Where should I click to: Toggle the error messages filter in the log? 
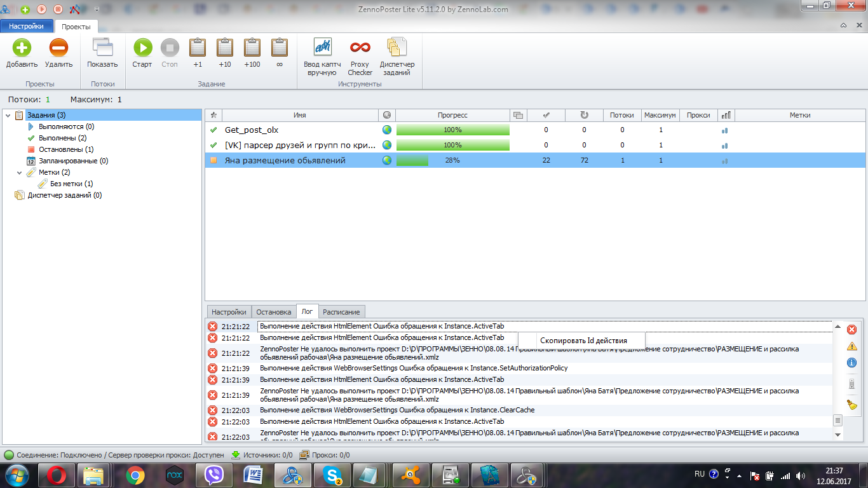[852, 329]
